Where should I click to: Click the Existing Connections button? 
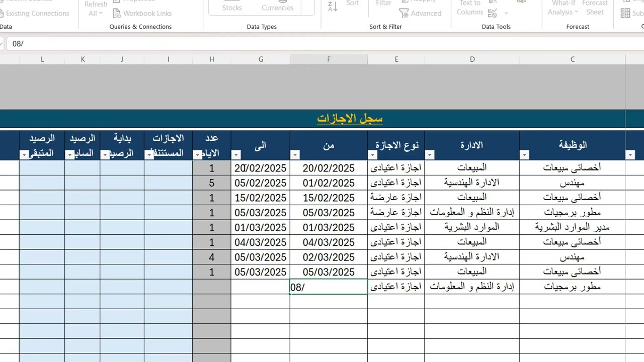coord(34,13)
